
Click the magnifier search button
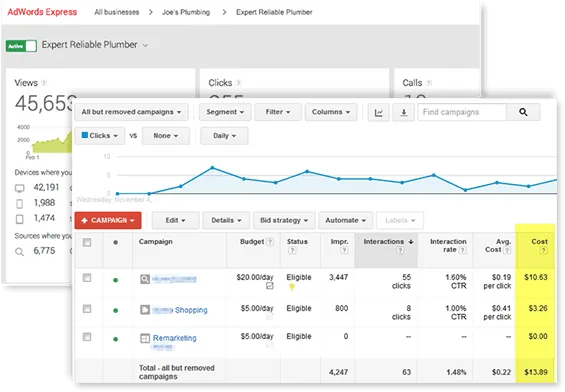tap(523, 112)
